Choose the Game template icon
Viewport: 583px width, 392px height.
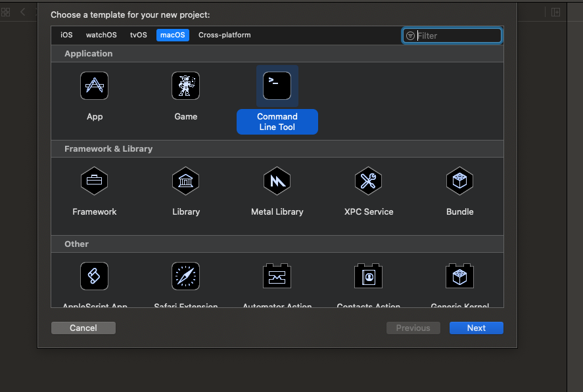pyautogui.click(x=185, y=86)
